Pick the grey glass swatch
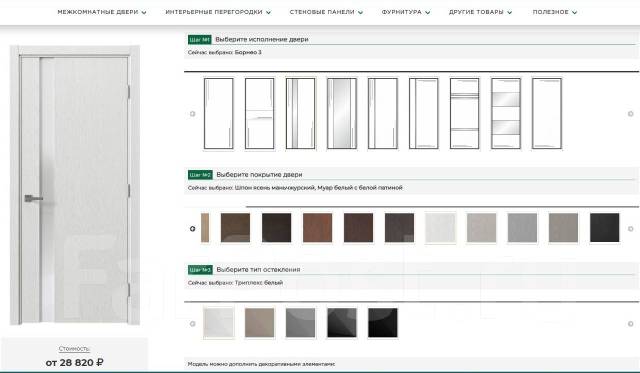Viewport: 640px width, 373px height. click(x=301, y=323)
